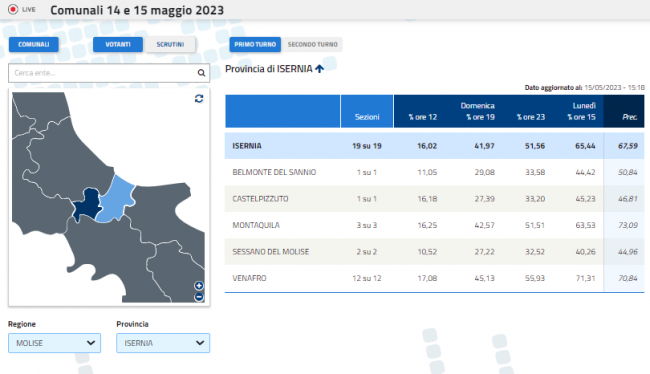Click the search magnifier icon
The image size is (650, 374).
[201, 73]
